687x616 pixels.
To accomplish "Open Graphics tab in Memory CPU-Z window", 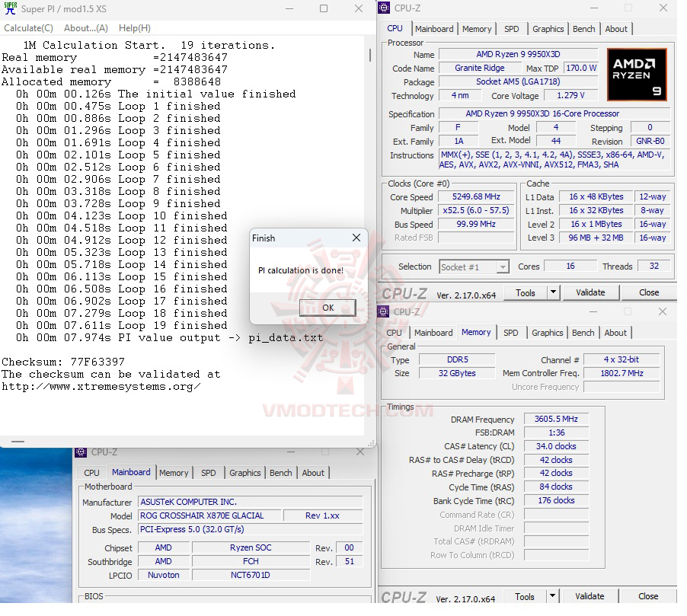I will [547, 333].
